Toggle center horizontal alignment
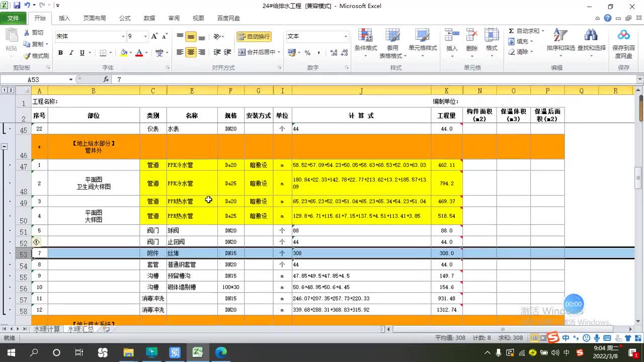The width and height of the screenshot is (644, 362). click(x=191, y=52)
